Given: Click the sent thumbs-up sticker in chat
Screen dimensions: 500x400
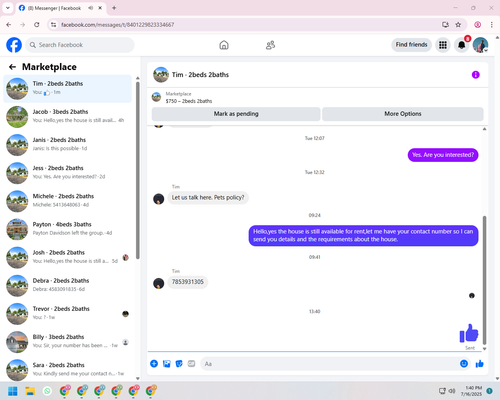Looking at the screenshot, I should [469, 333].
